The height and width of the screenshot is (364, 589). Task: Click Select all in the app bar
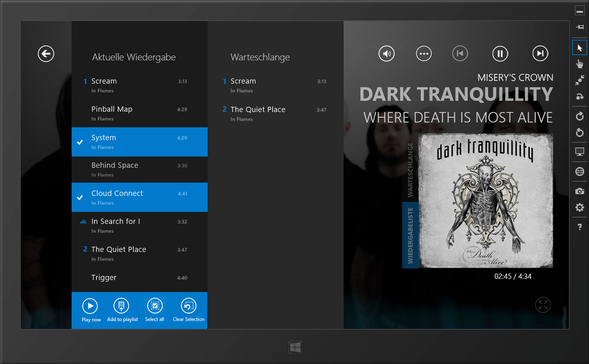154,306
